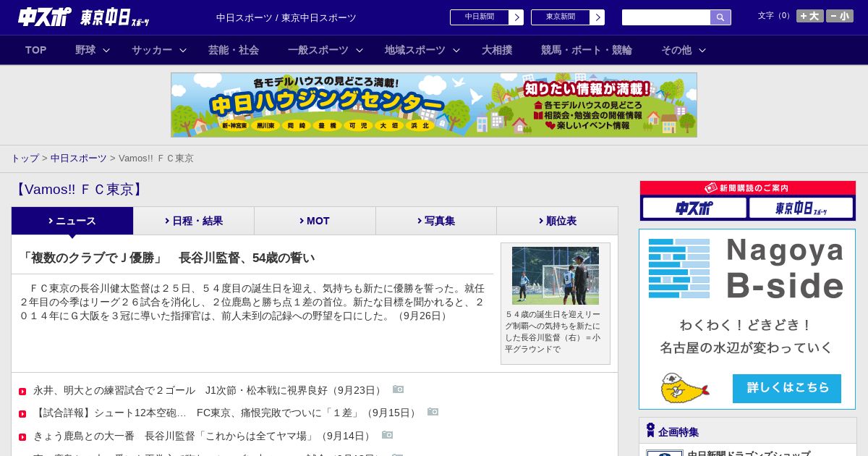This screenshot has height=456, width=868.
Task: Click 詳しくはこちら button in ad
Action: click(787, 388)
